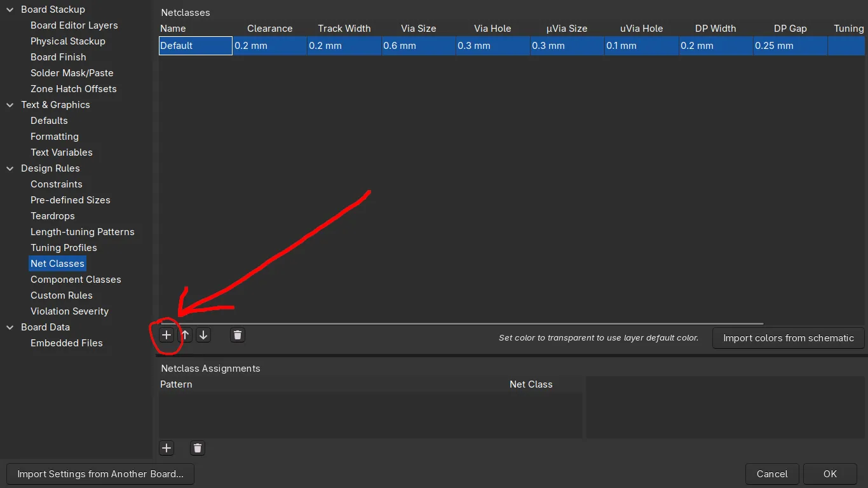Select Default uVia Hole 0.1 mm cell
Image resolution: width=868 pixels, height=488 pixels.
(x=642, y=46)
